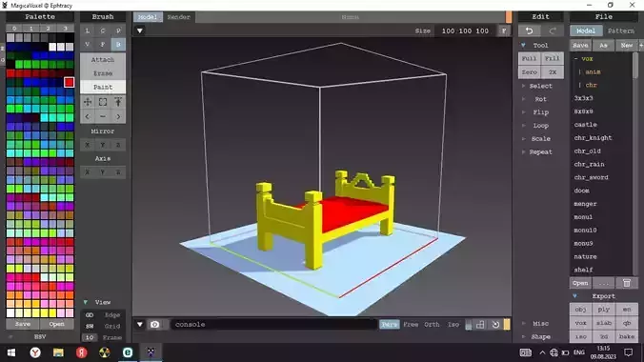Undo the last edit

(529, 30)
